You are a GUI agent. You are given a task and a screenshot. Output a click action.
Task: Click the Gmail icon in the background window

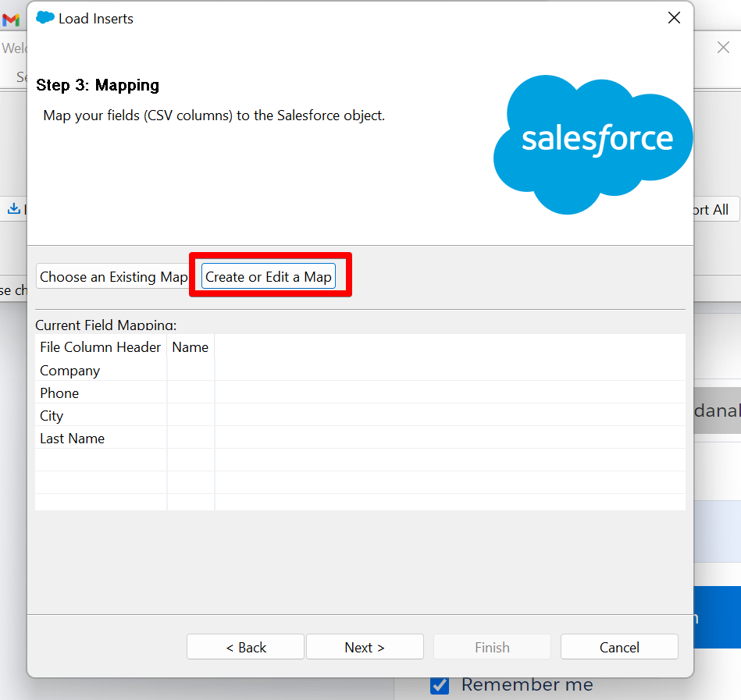(10, 20)
